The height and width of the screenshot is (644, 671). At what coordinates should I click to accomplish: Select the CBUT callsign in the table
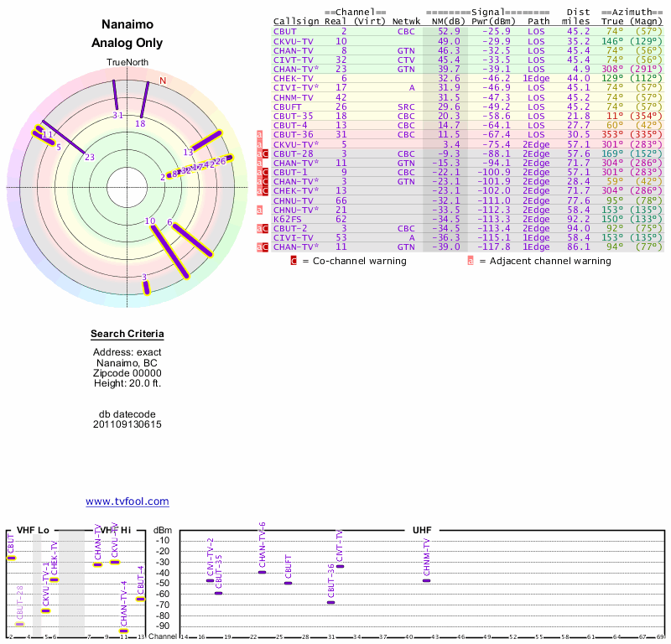[285, 32]
